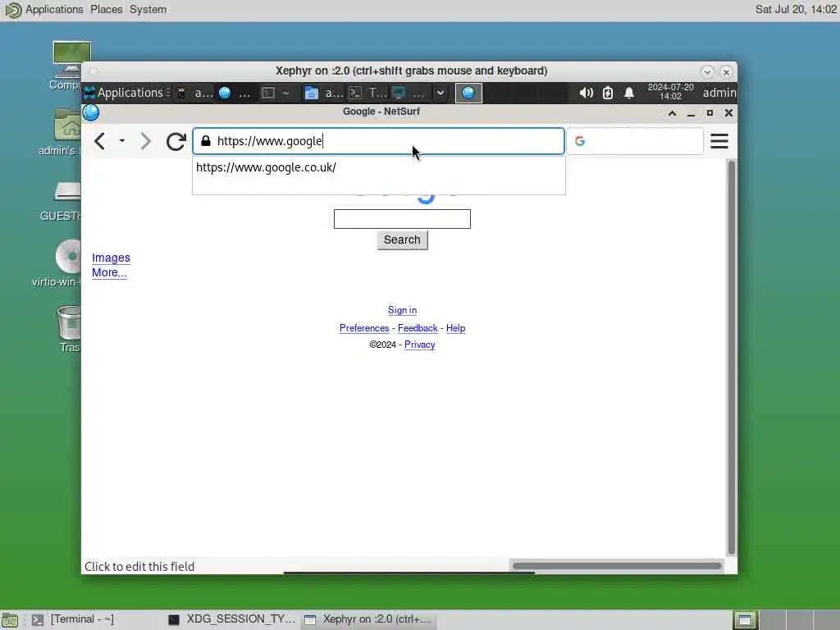The width and height of the screenshot is (840, 630).
Task: Open the Places menu
Action: (x=106, y=10)
